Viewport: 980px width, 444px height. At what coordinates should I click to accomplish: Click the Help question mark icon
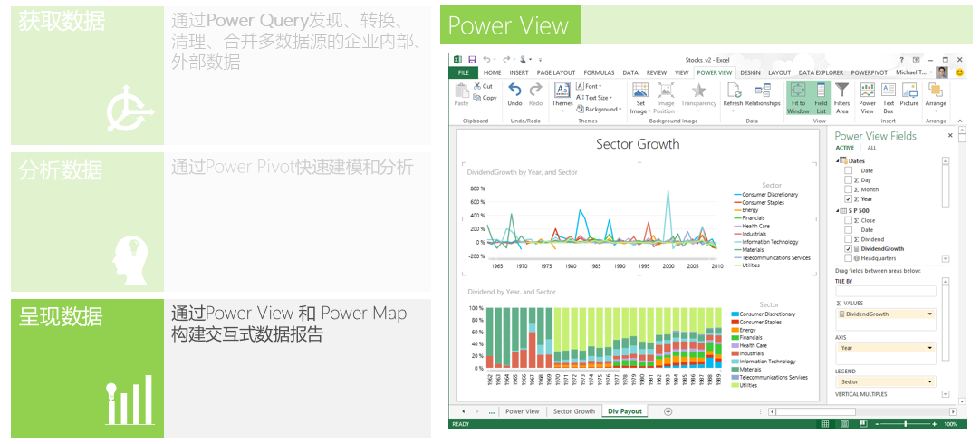(901, 60)
